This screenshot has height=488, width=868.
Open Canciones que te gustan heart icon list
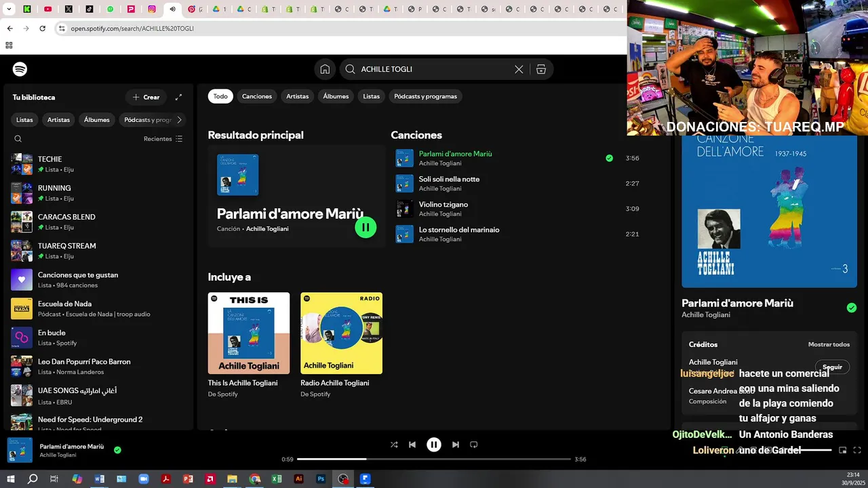coord(22,280)
